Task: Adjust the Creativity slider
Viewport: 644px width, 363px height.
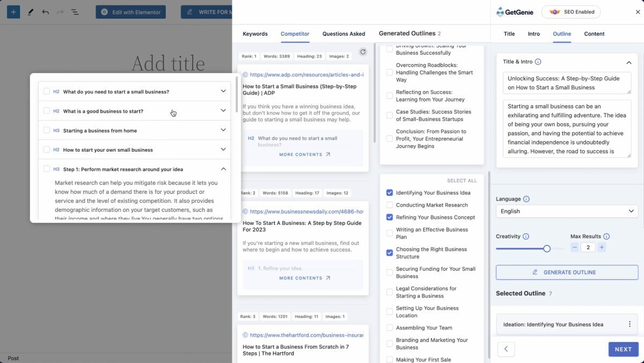Action: pos(546,249)
